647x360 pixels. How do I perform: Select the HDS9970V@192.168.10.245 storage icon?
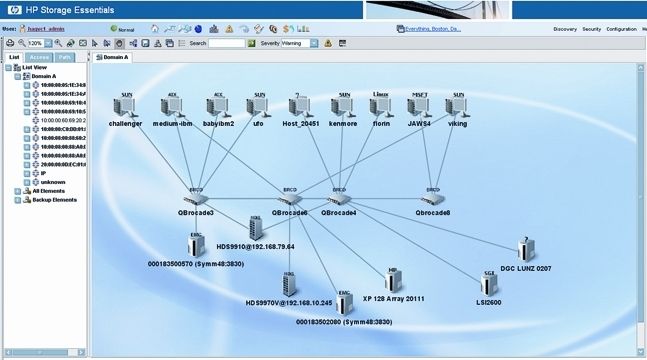coord(289,284)
